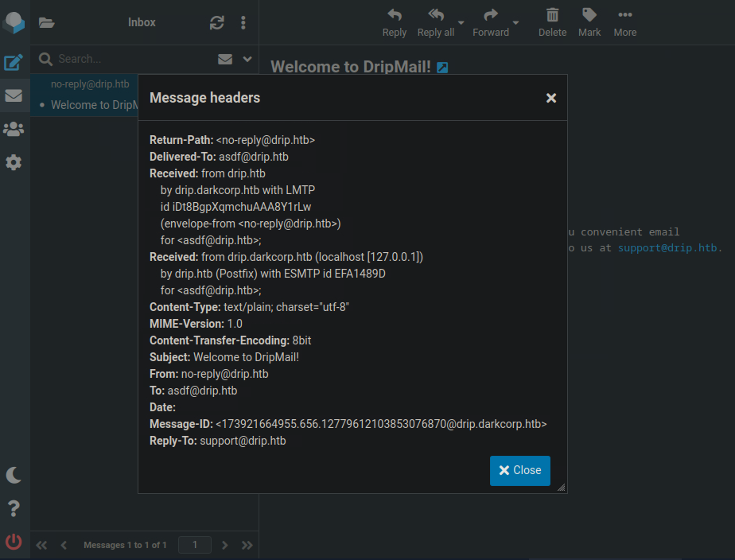Viewport: 735px width, 560px height.
Task: Open the Mail section in sidebar
Action: pyautogui.click(x=14, y=96)
